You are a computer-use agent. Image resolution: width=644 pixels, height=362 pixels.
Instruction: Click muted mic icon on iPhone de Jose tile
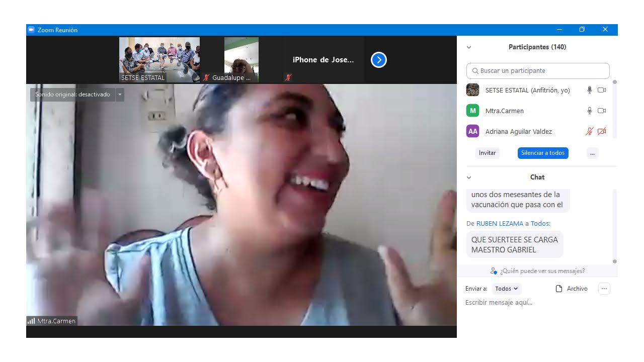point(288,77)
